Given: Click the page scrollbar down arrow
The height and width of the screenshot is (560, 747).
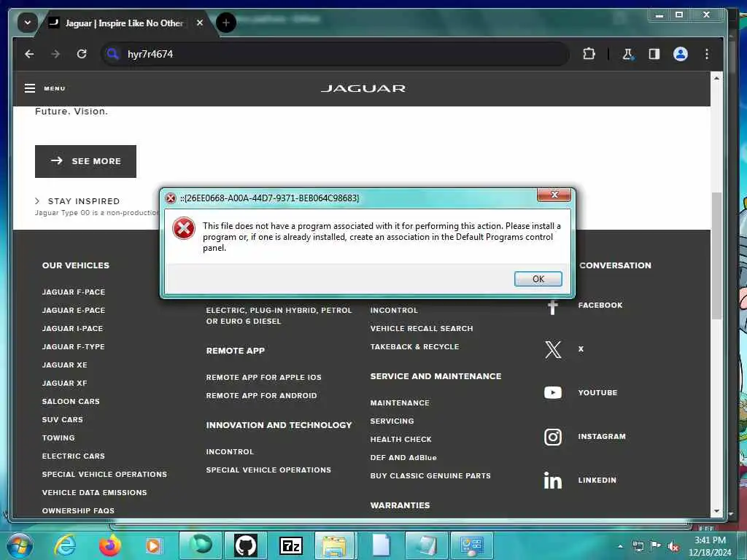Looking at the screenshot, I should pyautogui.click(x=716, y=511).
